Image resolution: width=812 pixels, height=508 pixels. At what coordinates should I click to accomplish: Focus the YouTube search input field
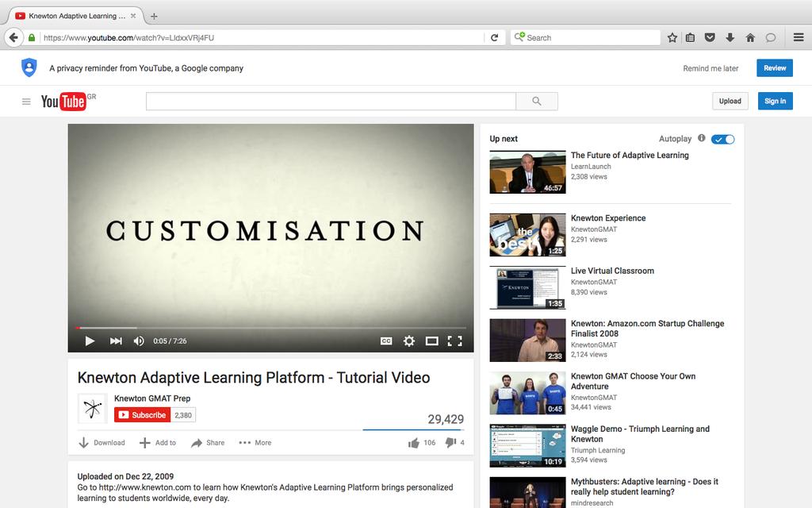331,101
